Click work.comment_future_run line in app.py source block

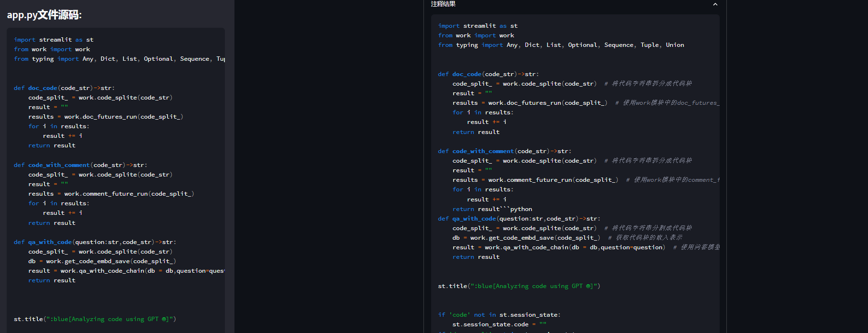click(111, 194)
